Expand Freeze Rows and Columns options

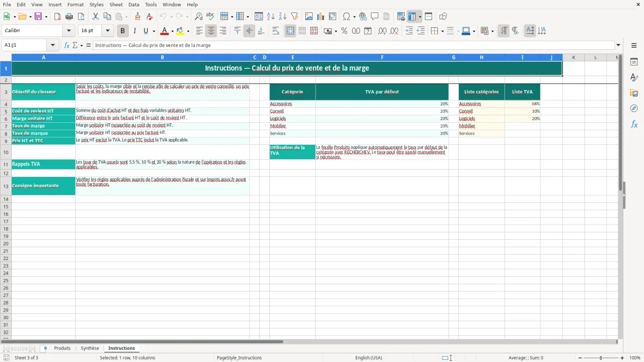(420, 17)
